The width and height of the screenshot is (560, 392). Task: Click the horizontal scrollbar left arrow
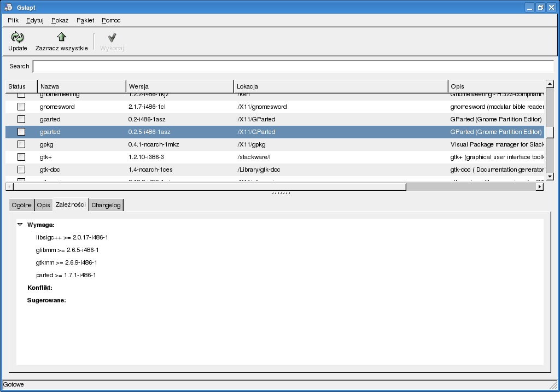(x=10, y=186)
